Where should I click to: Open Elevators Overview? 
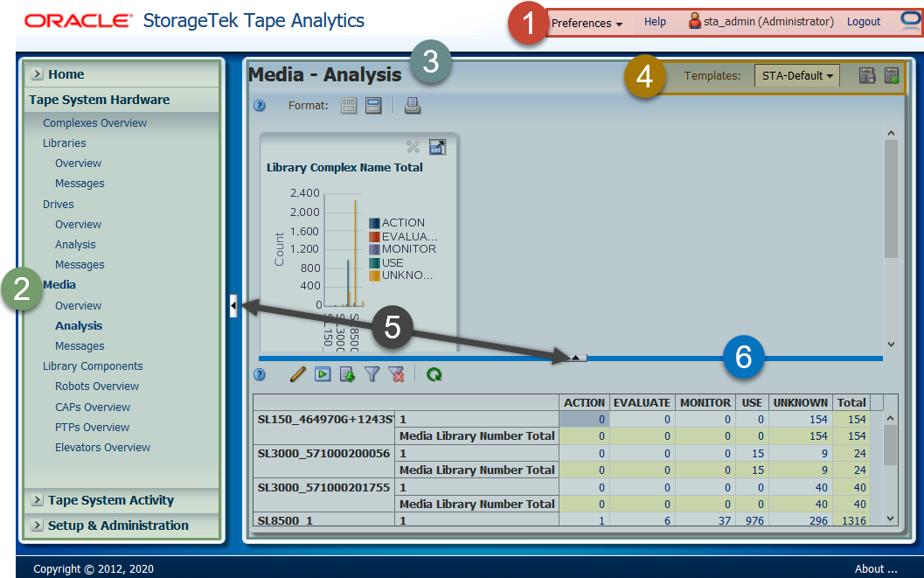102,447
